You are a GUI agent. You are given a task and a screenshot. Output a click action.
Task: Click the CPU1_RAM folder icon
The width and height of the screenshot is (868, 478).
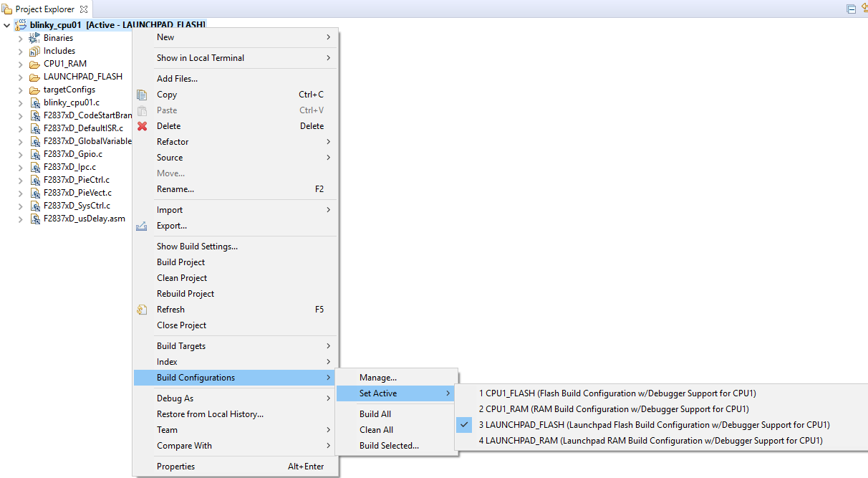click(34, 63)
